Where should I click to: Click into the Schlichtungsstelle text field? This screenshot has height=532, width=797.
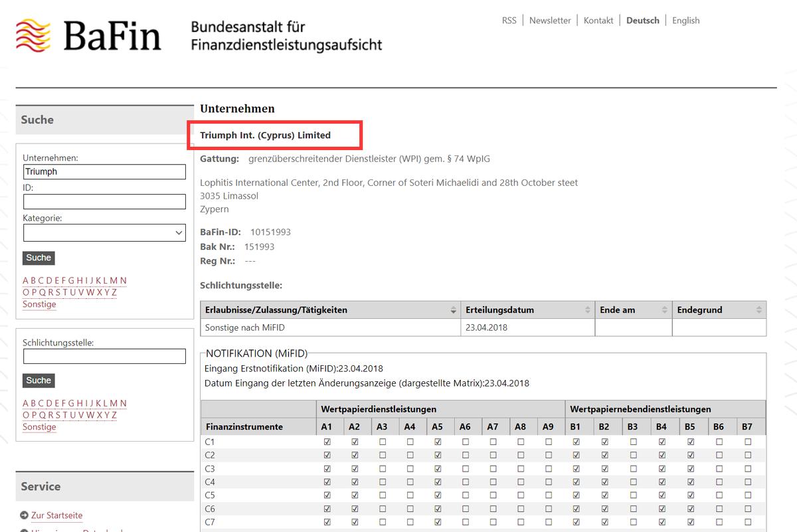coord(104,357)
